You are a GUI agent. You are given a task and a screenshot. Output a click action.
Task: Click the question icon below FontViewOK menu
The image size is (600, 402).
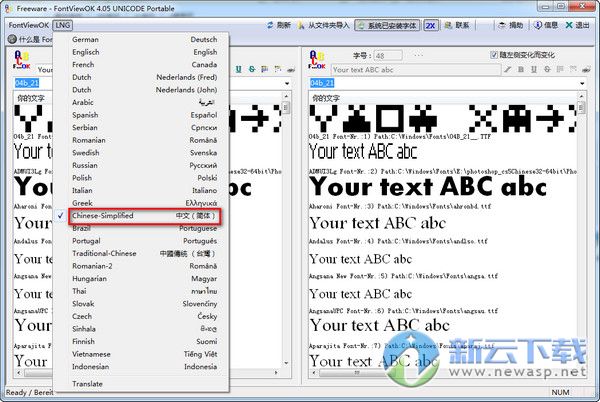coord(12,39)
